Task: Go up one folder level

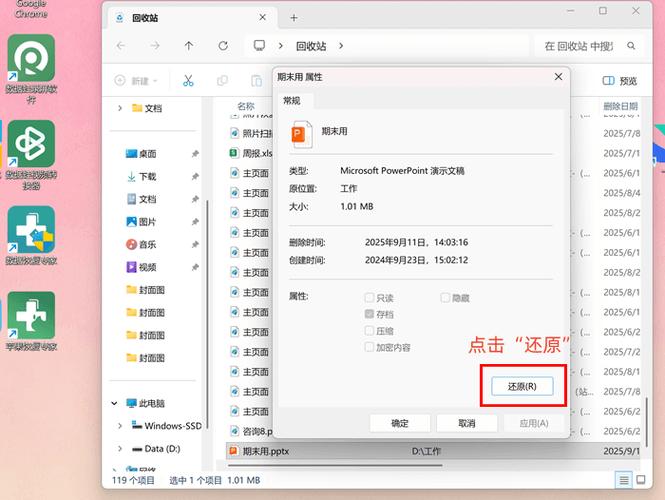Action: [189, 46]
